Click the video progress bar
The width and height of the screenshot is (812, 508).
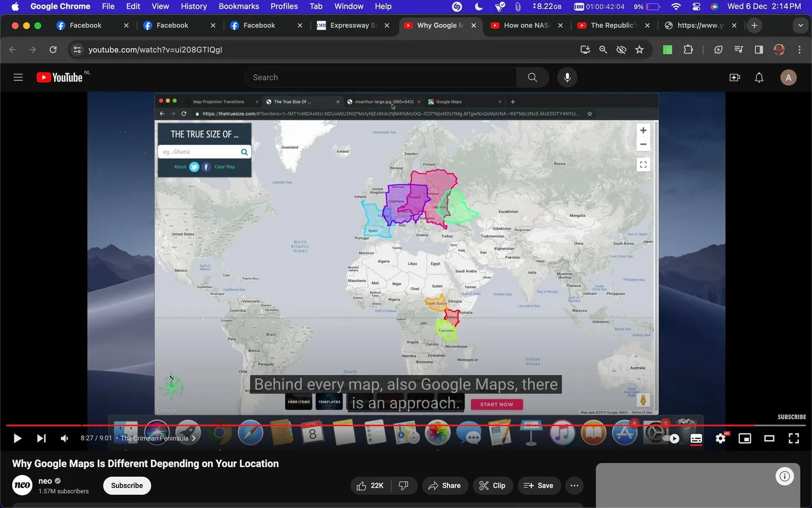(x=406, y=425)
